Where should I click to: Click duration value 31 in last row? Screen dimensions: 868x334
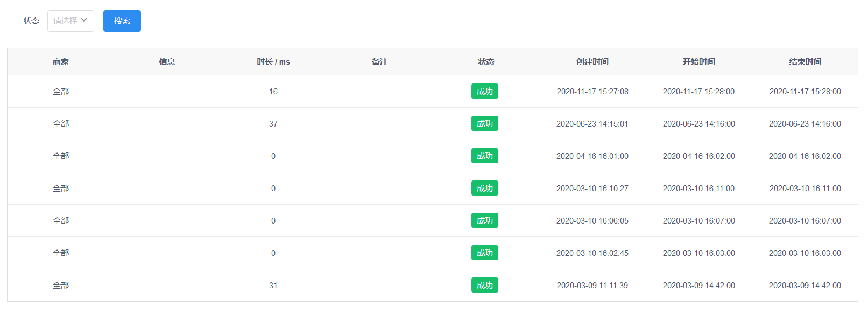click(x=273, y=286)
